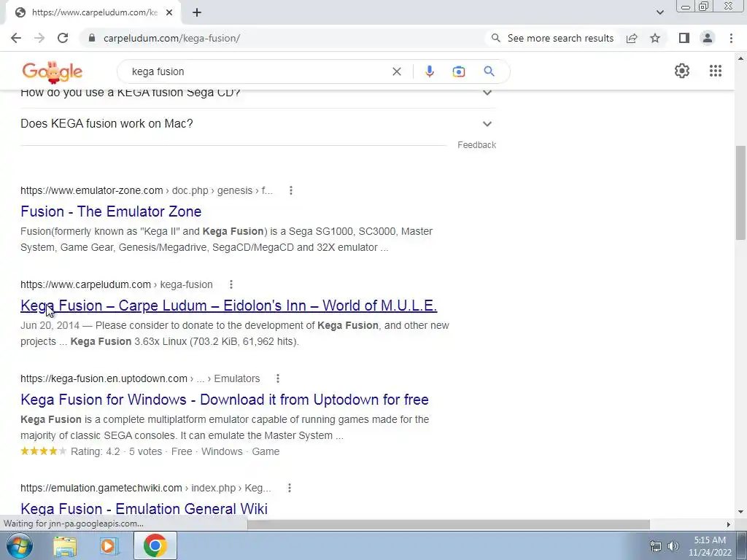Open more options for gametechwiki result

tap(289, 488)
